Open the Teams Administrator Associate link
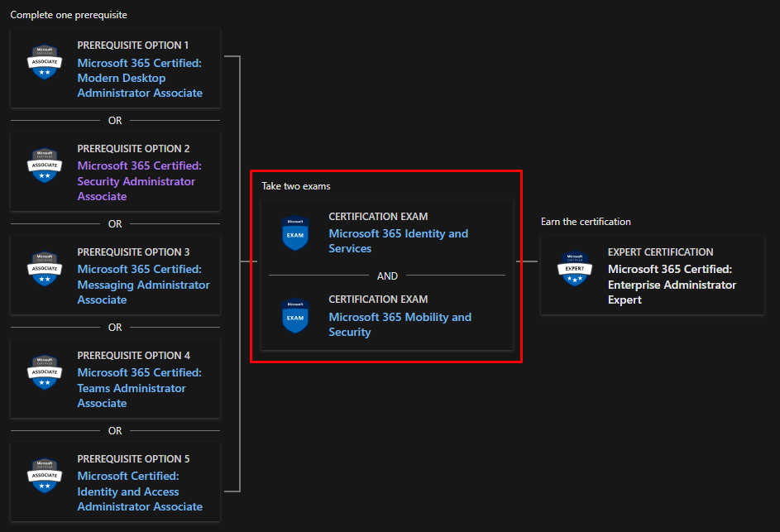The width and height of the screenshot is (780, 532). point(139,388)
